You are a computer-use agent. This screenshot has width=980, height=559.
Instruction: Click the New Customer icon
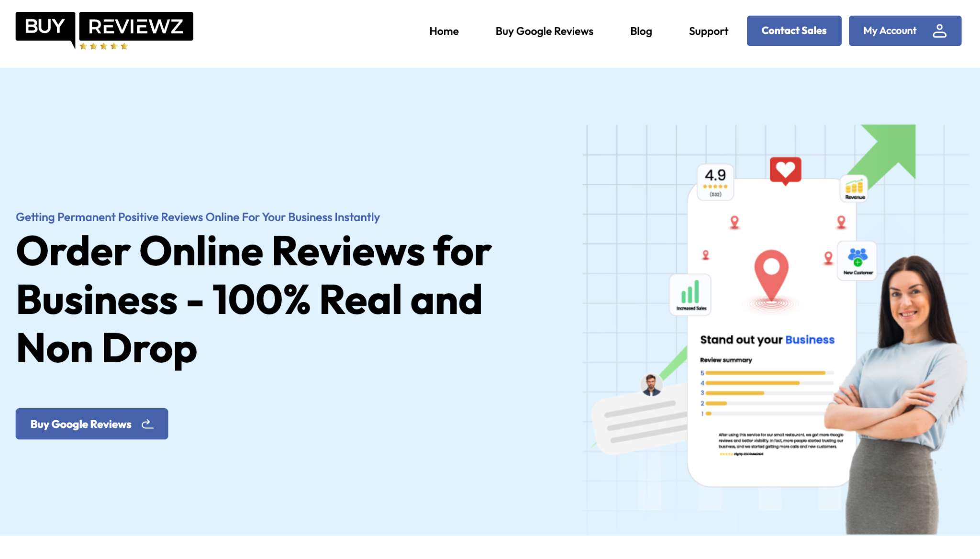[x=857, y=260]
